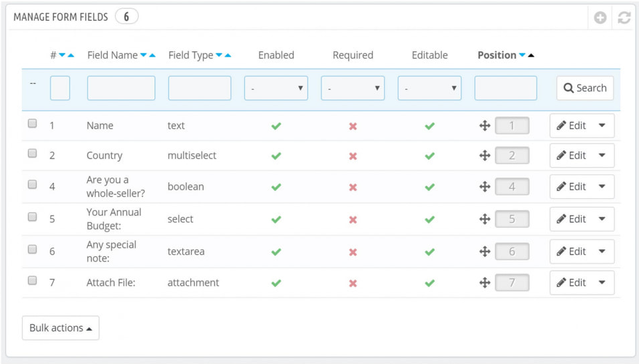The height and width of the screenshot is (364, 639).
Task: Click the 'multiselect' field type cell
Action: [192, 155]
